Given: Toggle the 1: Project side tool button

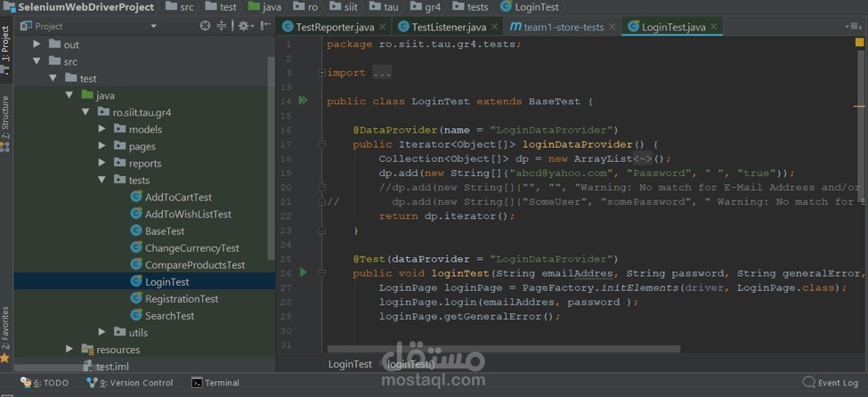Looking at the screenshot, I should click(x=5, y=49).
